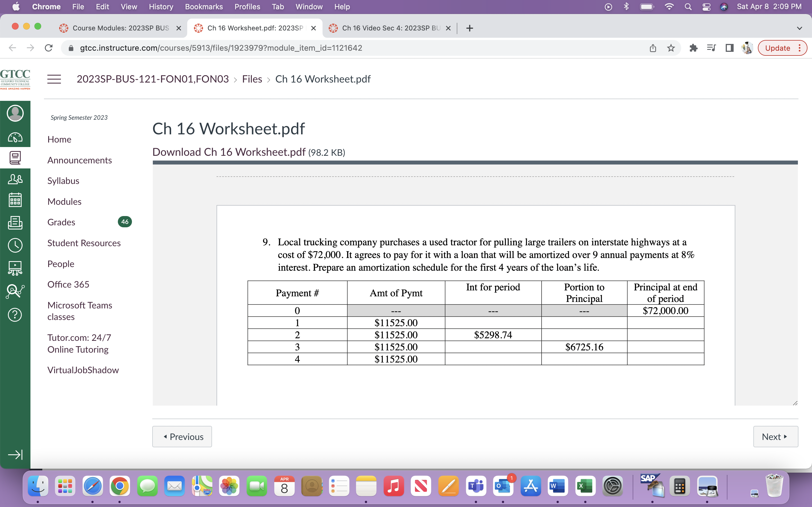Open Chrome tab search dropdown chevron

[799, 28]
